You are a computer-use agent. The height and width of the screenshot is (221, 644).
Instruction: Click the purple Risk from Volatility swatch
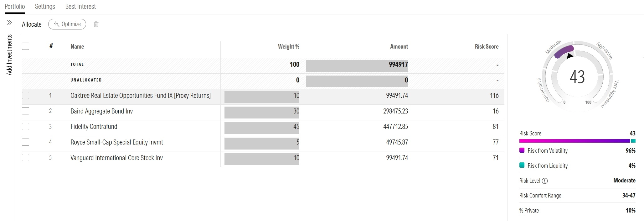522,150
